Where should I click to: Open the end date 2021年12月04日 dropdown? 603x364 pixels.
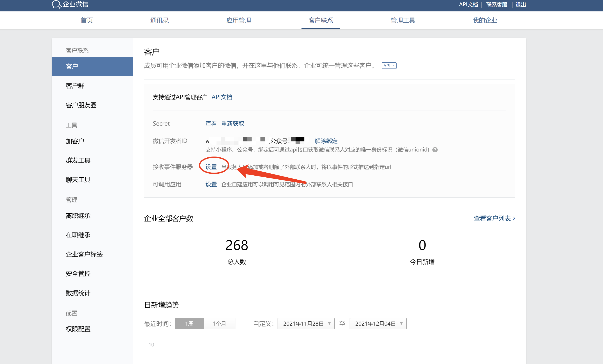pyautogui.click(x=378, y=324)
